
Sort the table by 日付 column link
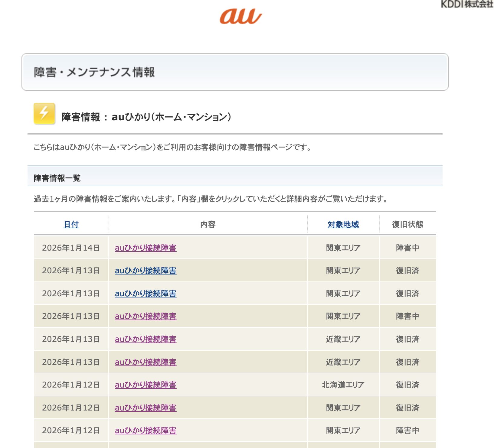[x=71, y=224]
